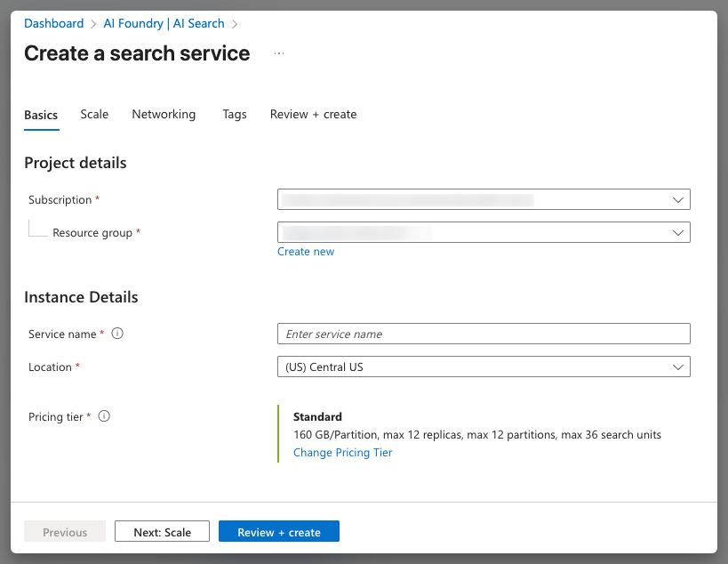Click the Next: Scale button
Image resolution: width=728 pixels, height=564 pixels.
click(162, 532)
